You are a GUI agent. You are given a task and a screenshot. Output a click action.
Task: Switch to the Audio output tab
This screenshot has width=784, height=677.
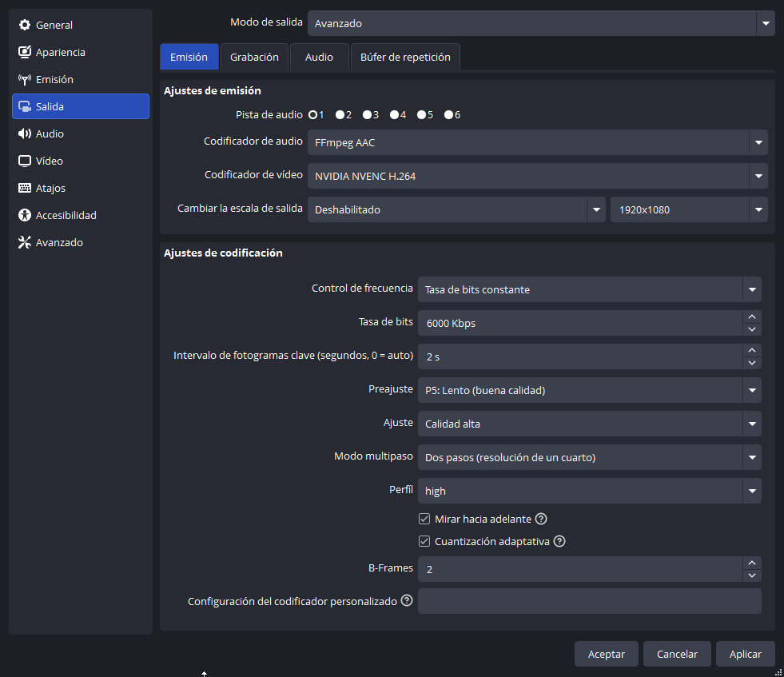319,57
